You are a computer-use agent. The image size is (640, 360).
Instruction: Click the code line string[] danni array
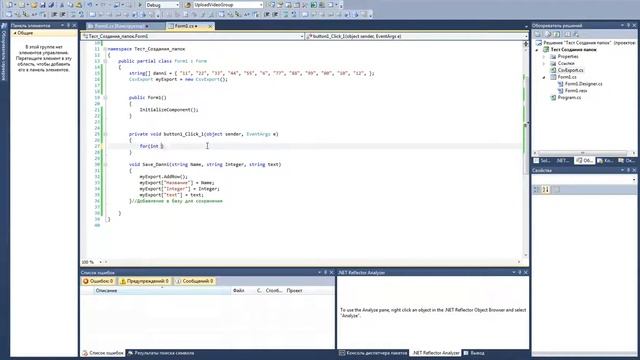click(x=251, y=73)
